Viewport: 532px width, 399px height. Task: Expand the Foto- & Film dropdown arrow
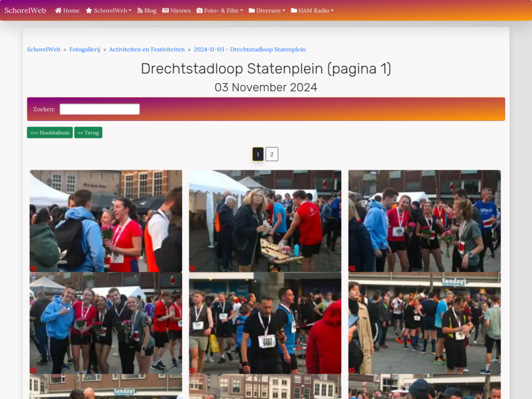click(x=241, y=11)
